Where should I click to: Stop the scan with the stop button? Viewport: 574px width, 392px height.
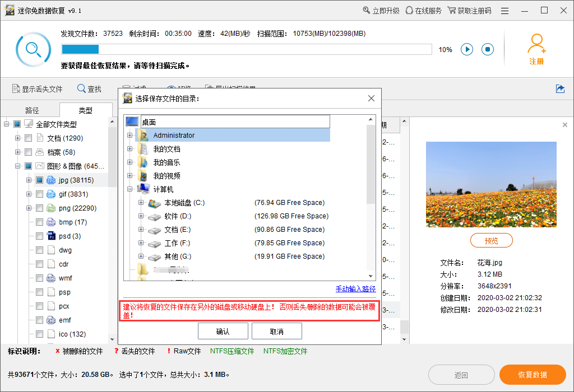(x=488, y=49)
